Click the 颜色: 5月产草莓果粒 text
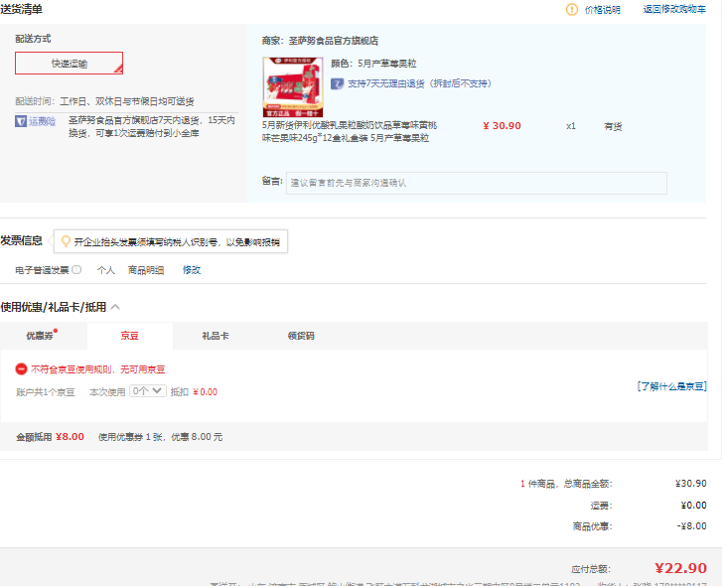The width and height of the screenshot is (728, 586). 373,64
